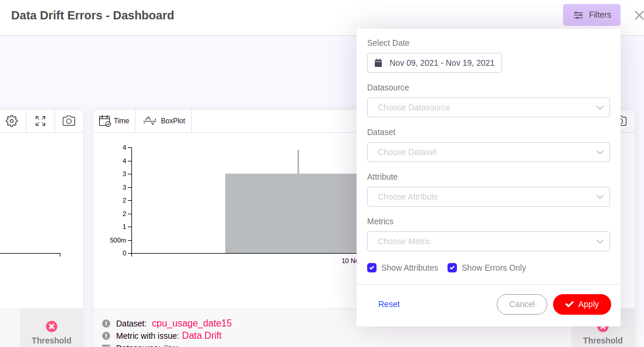The image size is (644, 347).
Task: Open the Choose Datasource dropdown
Action: click(x=488, y=107)
